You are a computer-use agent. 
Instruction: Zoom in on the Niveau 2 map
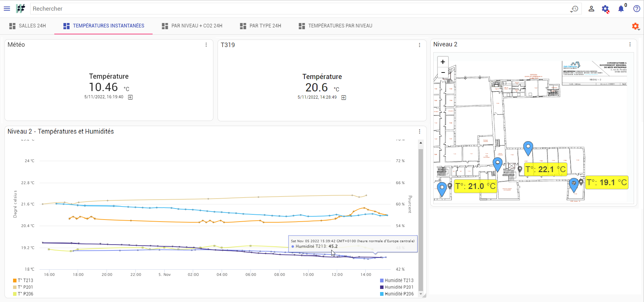443,62
